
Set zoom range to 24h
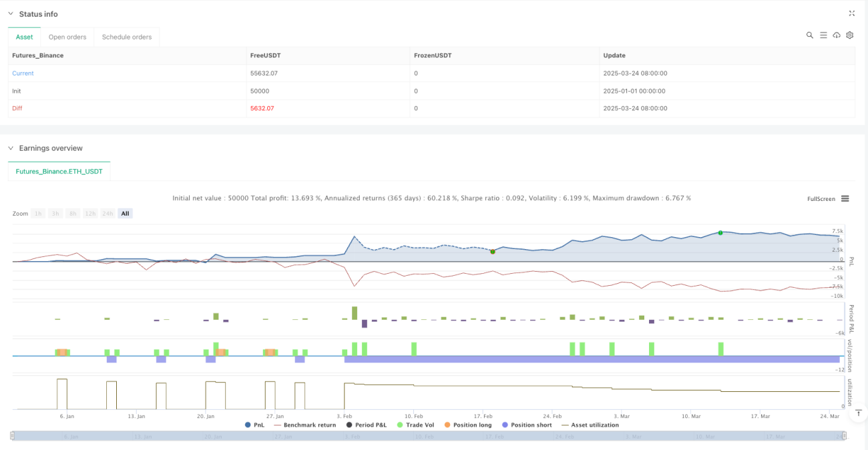pos(107,214)
